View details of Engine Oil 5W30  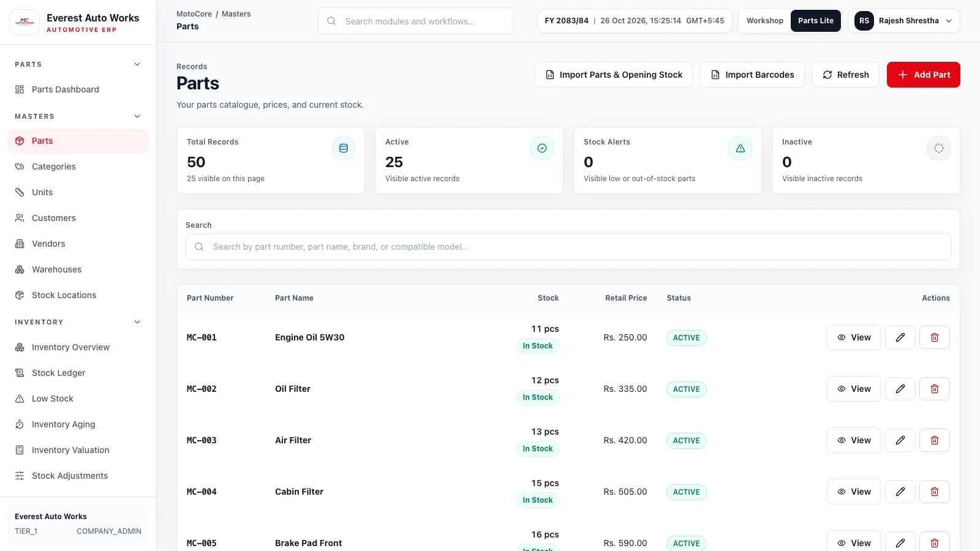coord(854,337)
